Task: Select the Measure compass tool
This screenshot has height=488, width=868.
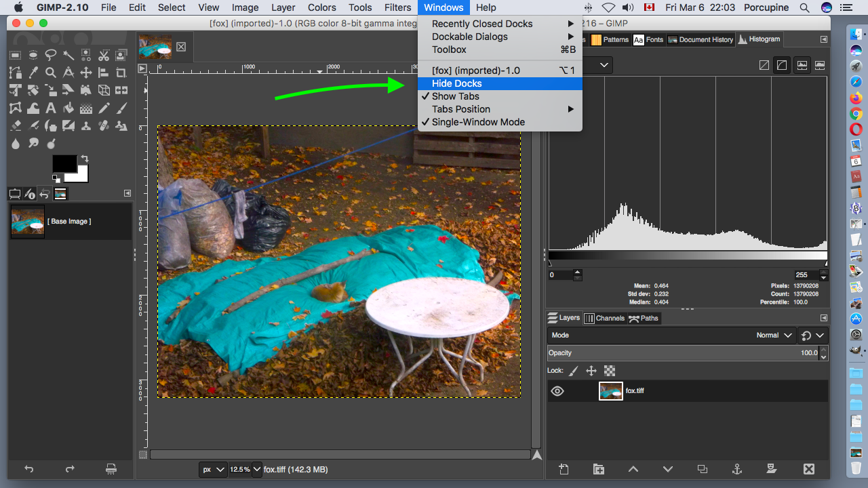Action: tap(68, 73)
